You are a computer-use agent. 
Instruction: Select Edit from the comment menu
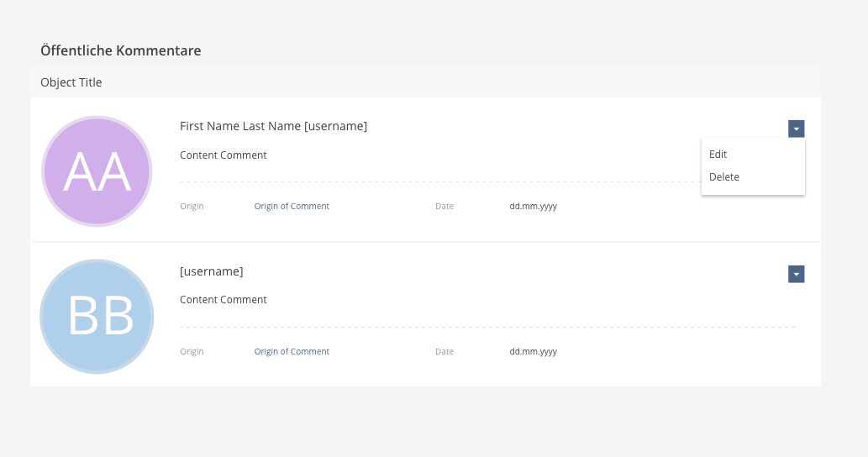718,155
